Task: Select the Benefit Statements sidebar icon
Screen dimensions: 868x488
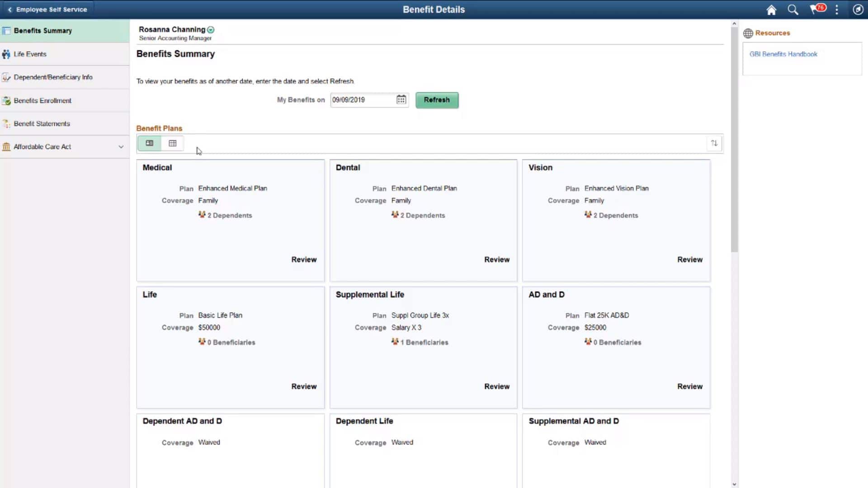Action: pyautogui.click(x=6, y=123)
